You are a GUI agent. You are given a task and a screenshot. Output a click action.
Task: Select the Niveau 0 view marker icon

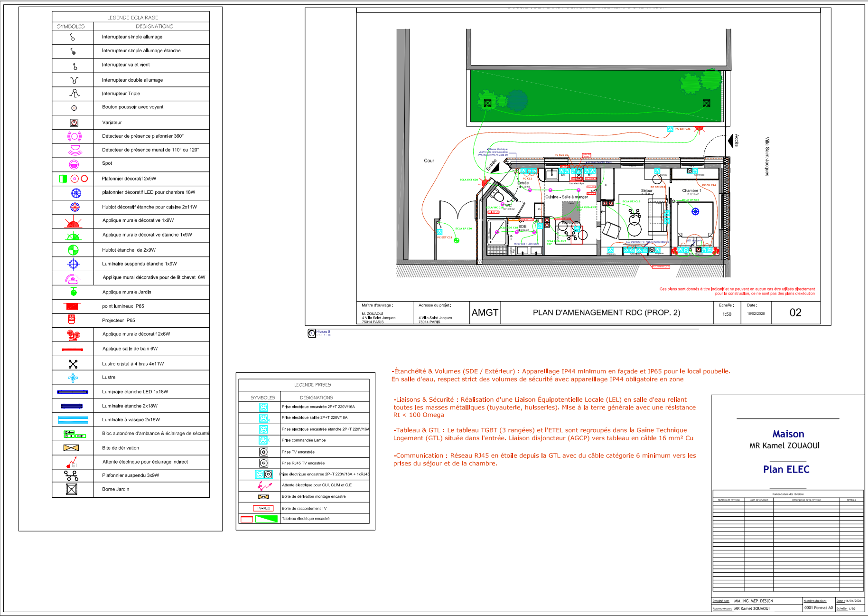point(312,333)
